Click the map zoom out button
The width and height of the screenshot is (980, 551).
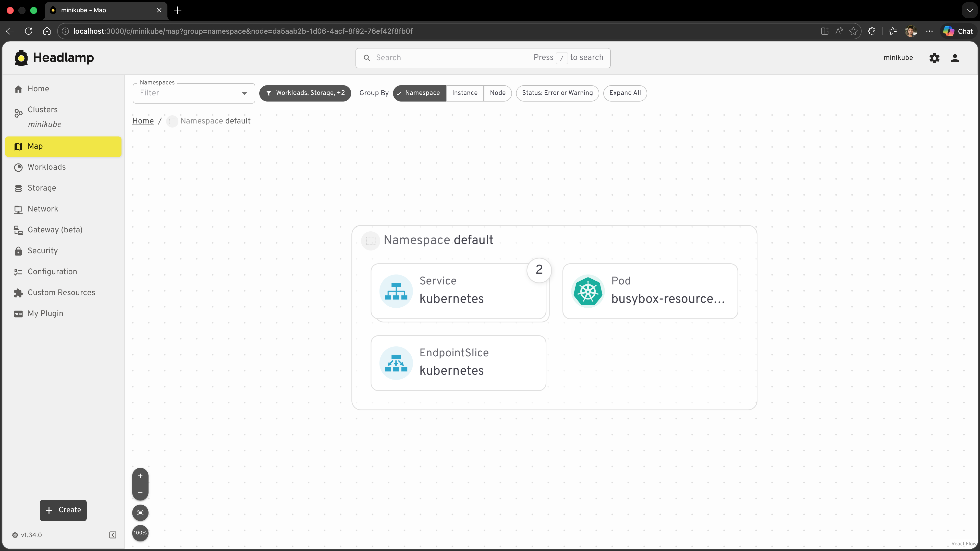(x=140, y=492)
